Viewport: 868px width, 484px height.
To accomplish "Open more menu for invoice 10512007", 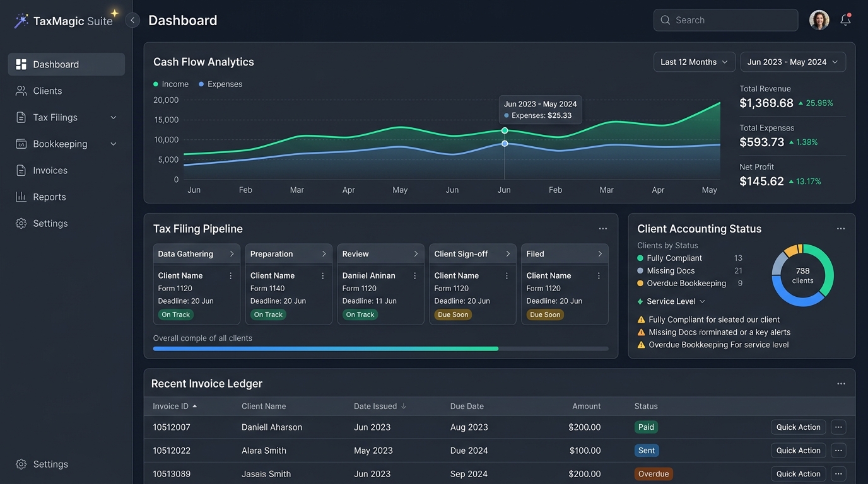I will pyautogui.click(x=838, y=427).
